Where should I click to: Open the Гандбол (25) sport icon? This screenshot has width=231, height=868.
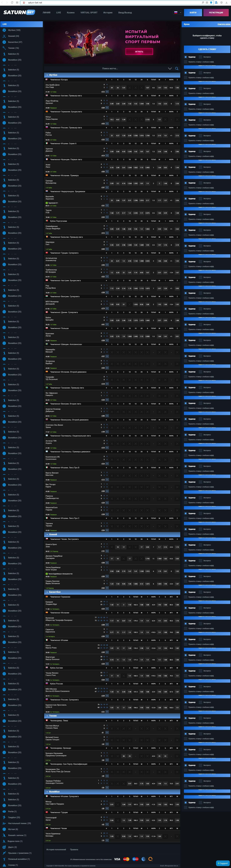click(x=4, y=818)
